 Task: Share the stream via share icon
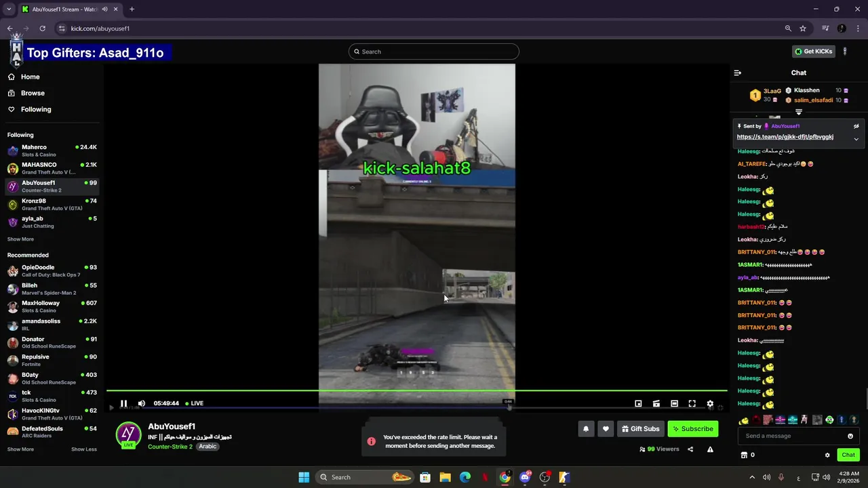coord(690,449)
